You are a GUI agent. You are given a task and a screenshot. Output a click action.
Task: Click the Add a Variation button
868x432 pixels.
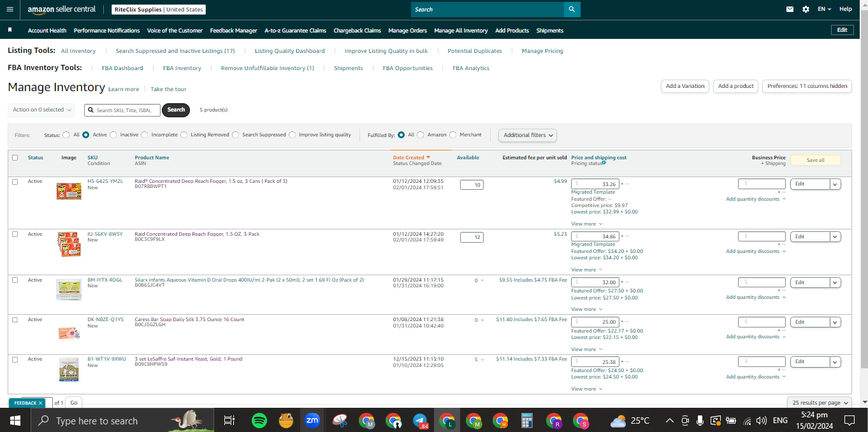pyautogui.click(x=685, y=86)
